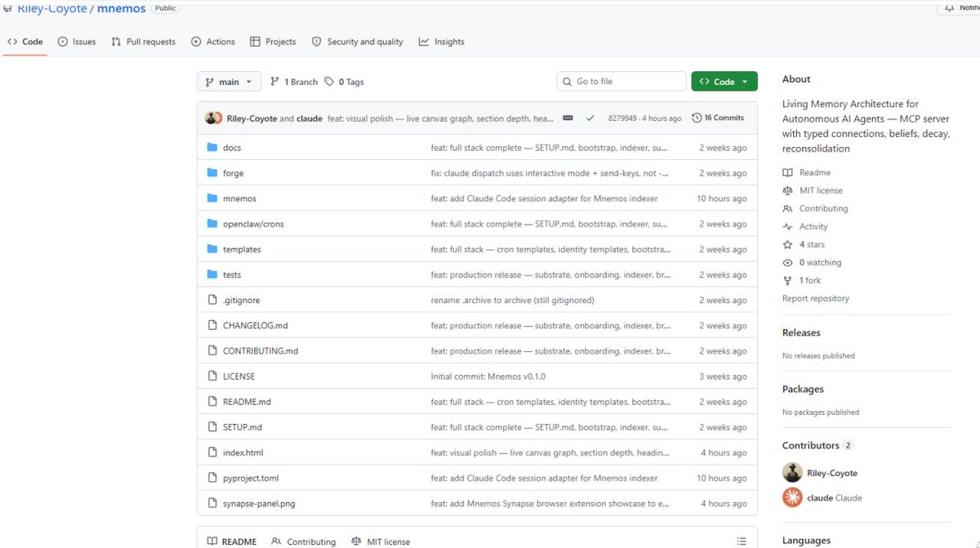Image resolution: width=980 pixels, height=548 pixels.
Task: Open the docs folder name
Action: [232, 148]
